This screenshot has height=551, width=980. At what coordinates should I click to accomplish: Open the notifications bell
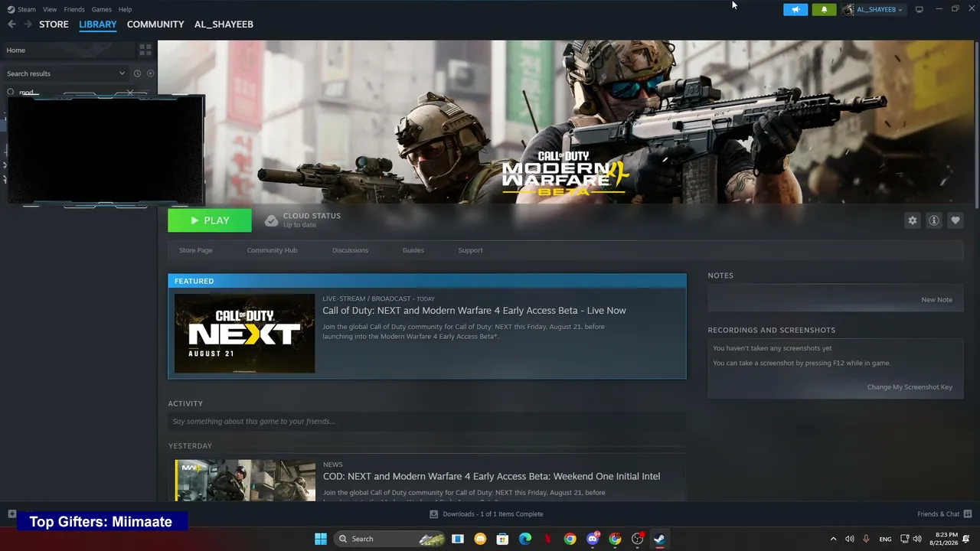[x=824, y=9]
